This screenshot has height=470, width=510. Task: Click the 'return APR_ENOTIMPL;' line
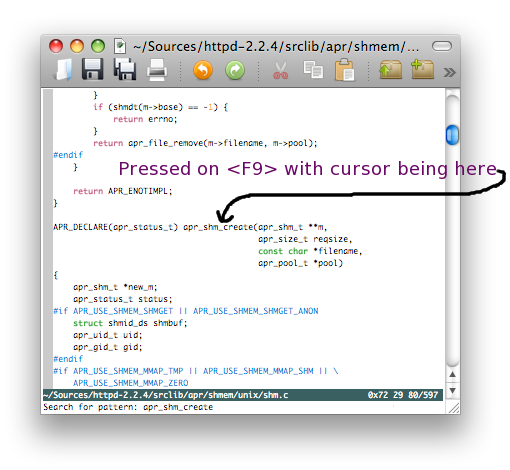[x=122, y=191]
